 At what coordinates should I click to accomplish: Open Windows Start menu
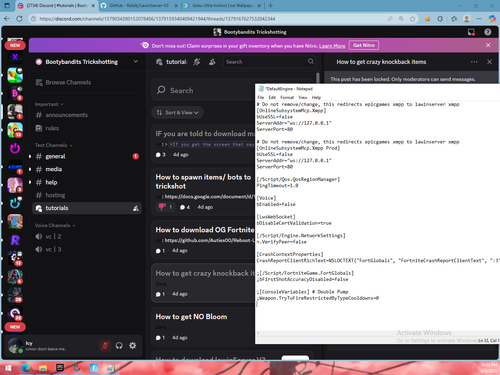click(x=8, y=368)
